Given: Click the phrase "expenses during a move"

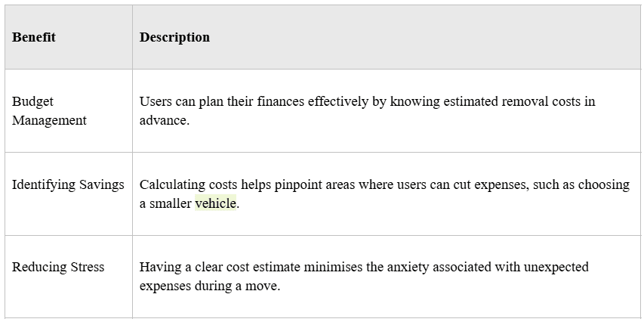Looking at the screenshot, I should click(x=210, y=286).
